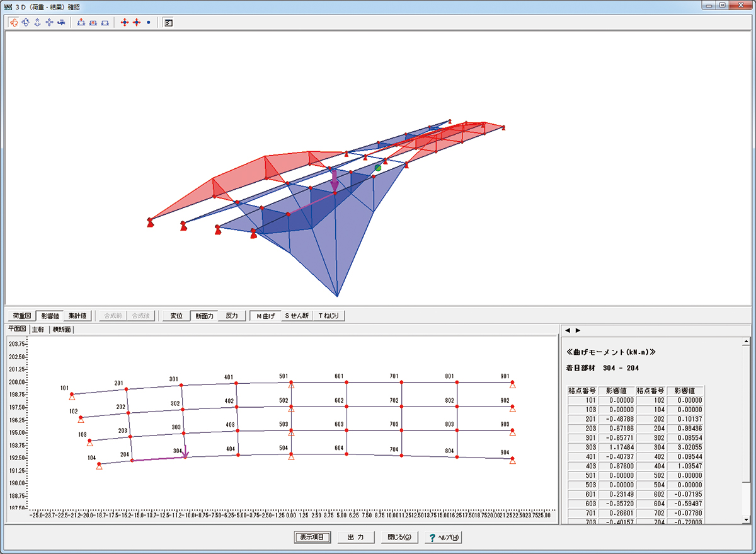Viewport: 756px width, 554px height.
Task: Select the red free-rotate view tool
Action: (14, 22)
